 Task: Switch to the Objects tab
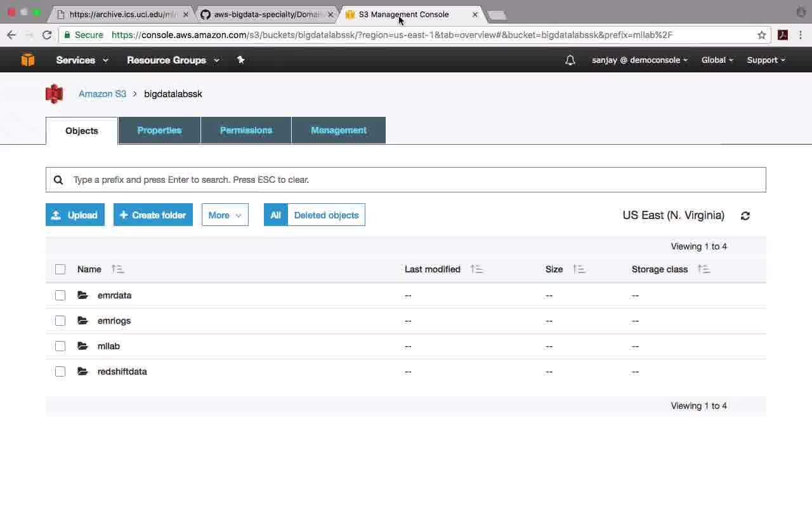click(x=82, y=131)
